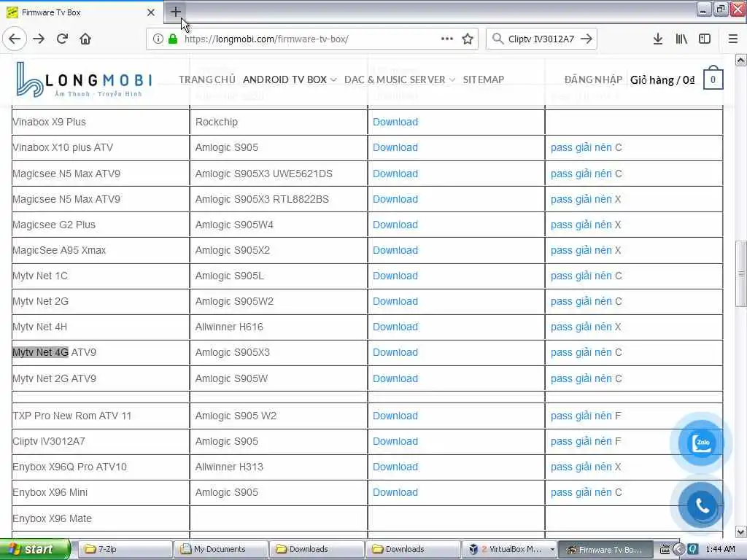Close the Firmware Tv Box tab
Image resolution: width=747 pixels, height=560 pixels.
[151, 12]
